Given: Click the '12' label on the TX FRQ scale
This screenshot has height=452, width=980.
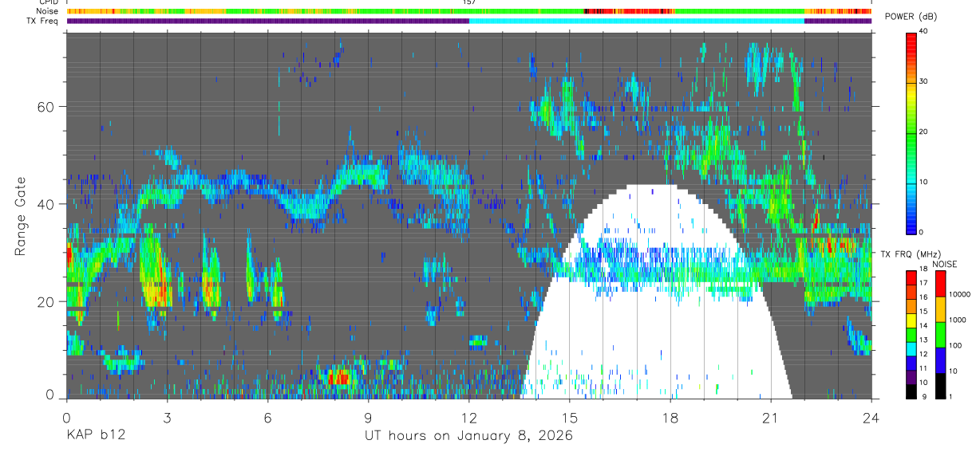Looking at the screenshot, I should [x=924, y=355].
